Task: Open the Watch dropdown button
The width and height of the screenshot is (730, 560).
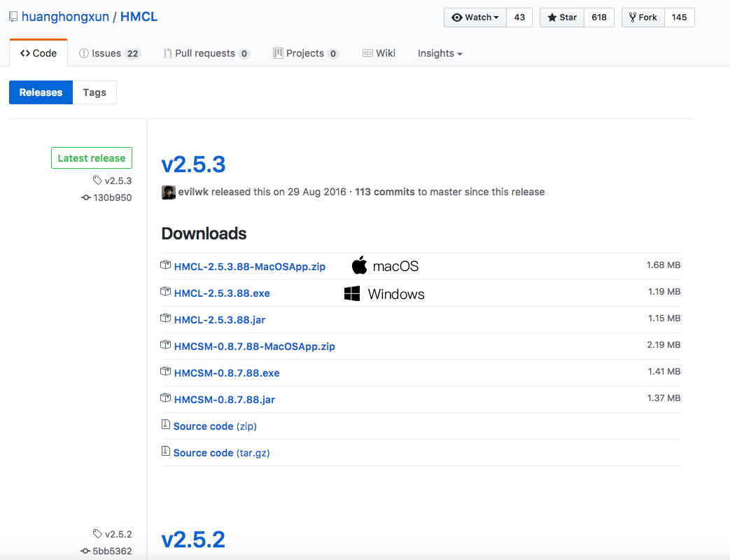Action: pos(475,17)
